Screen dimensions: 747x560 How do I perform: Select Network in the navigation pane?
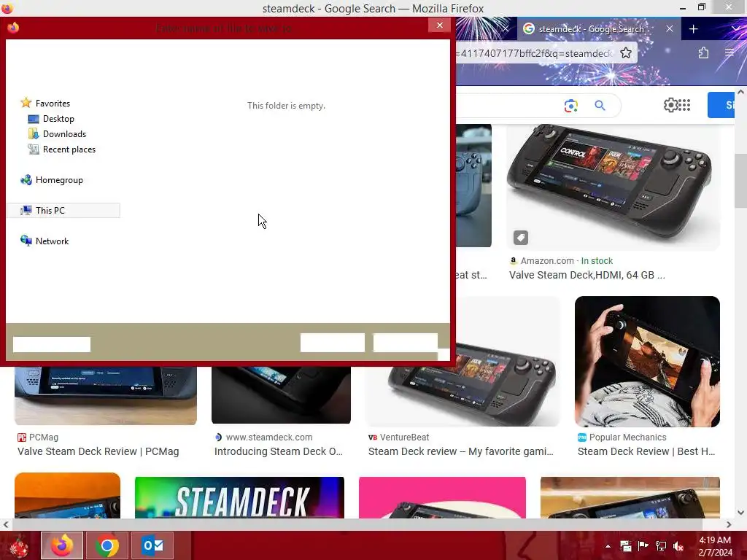click(x=52, y=241)
